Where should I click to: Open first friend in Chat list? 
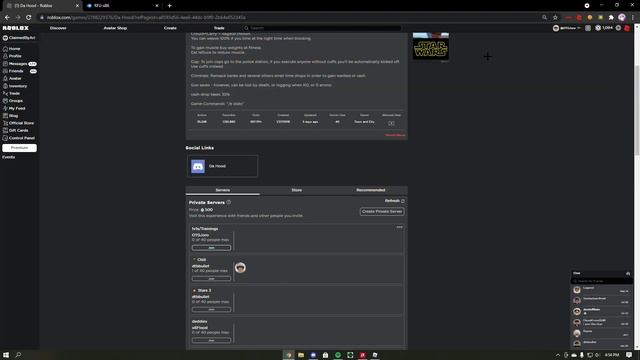coord(602,290)
